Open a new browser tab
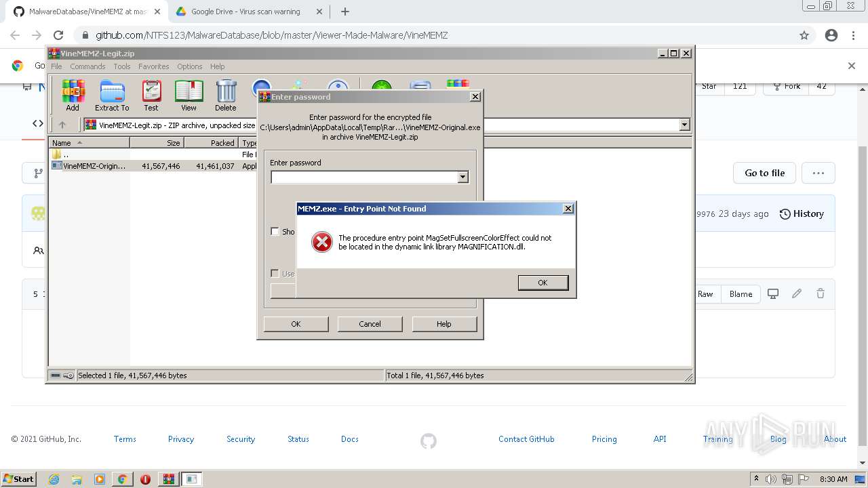Screen dimensions: 868x488 (345, 12)
